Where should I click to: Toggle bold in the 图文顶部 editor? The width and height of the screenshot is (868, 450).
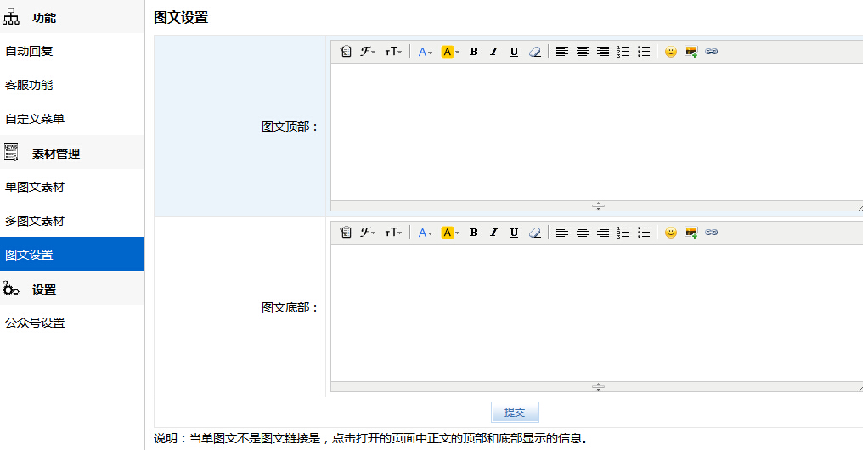coord(473,52)
